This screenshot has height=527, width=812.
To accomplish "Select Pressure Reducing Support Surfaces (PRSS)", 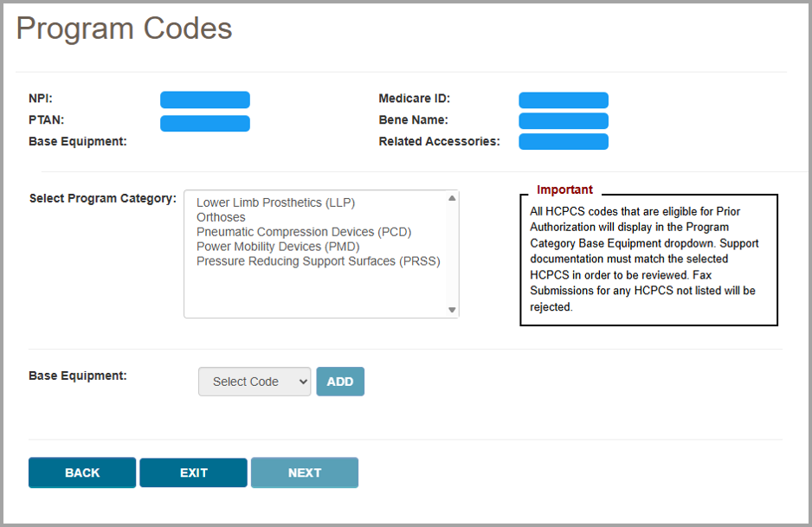I will (x=318, y=261).
